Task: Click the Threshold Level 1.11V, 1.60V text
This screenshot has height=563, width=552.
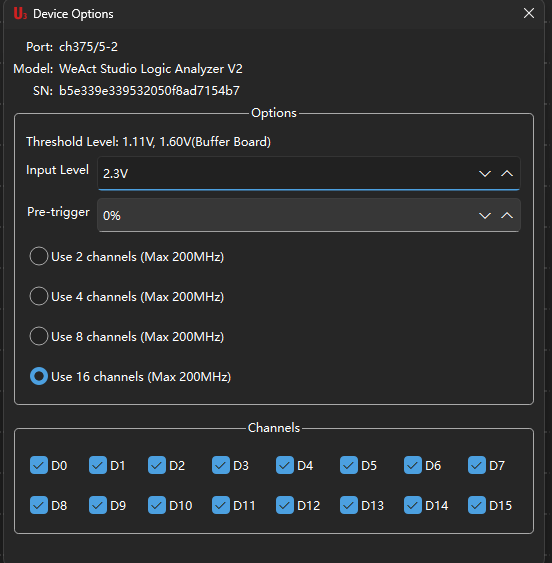Action: (148, 141)
